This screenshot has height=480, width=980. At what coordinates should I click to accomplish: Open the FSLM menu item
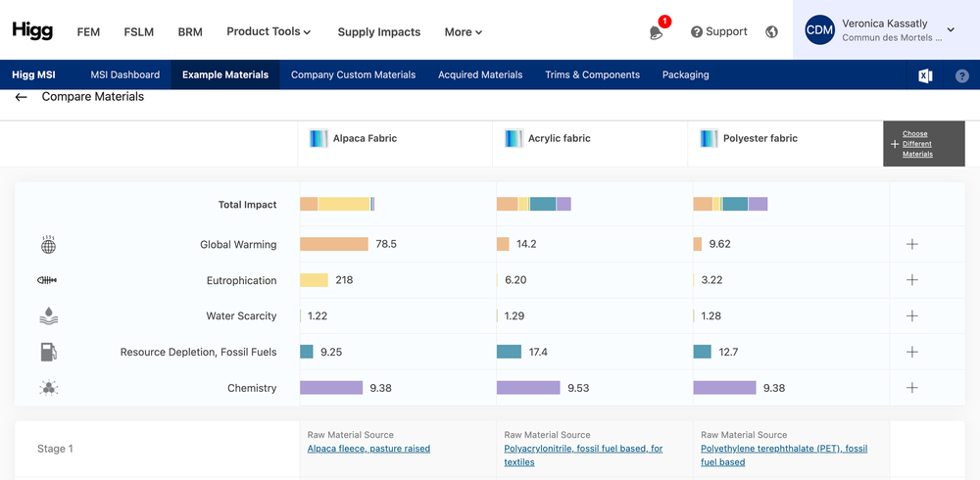click(x=139, y=32)
